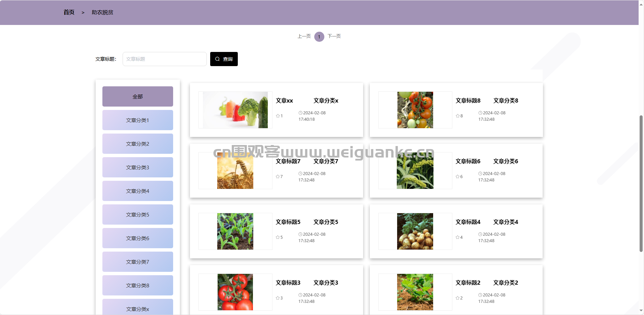Click the search magnifier icon in 查询 button

pos(218,59)
